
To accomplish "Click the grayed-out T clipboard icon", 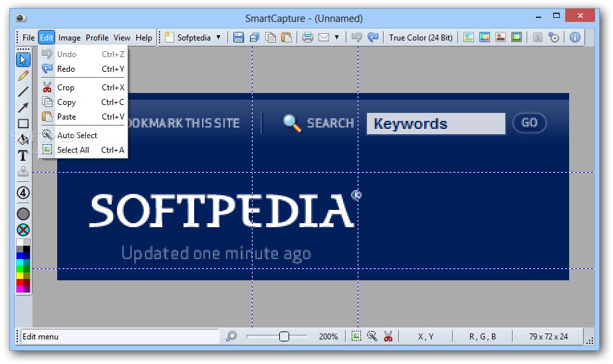I will 538,37.
